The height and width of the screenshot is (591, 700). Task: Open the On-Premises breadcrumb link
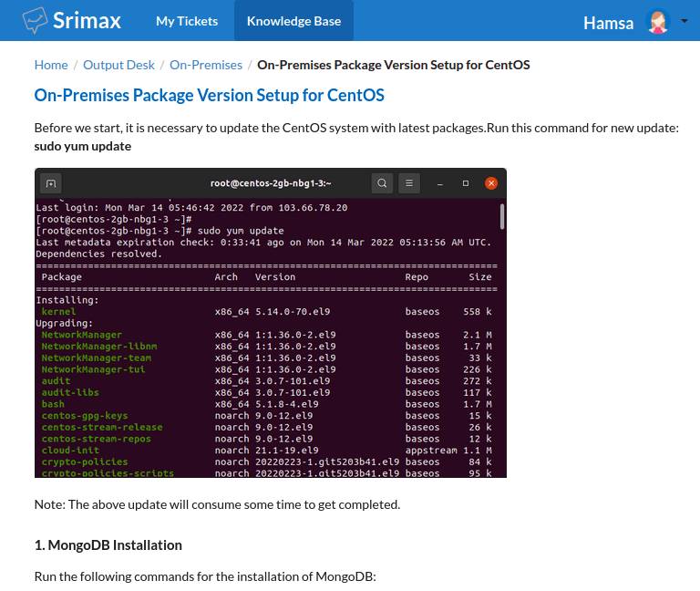[206, 65]
